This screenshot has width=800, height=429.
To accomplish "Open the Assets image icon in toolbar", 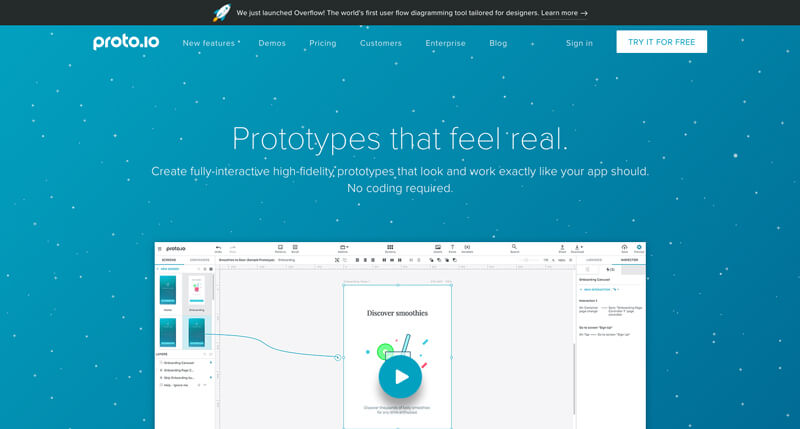I will tap(438, 248).
